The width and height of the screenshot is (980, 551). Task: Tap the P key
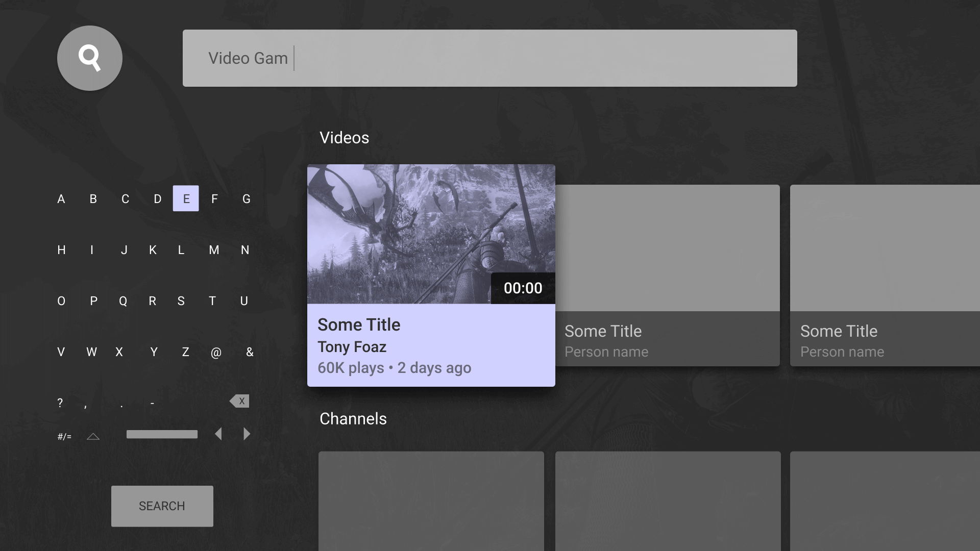point(94,301)
